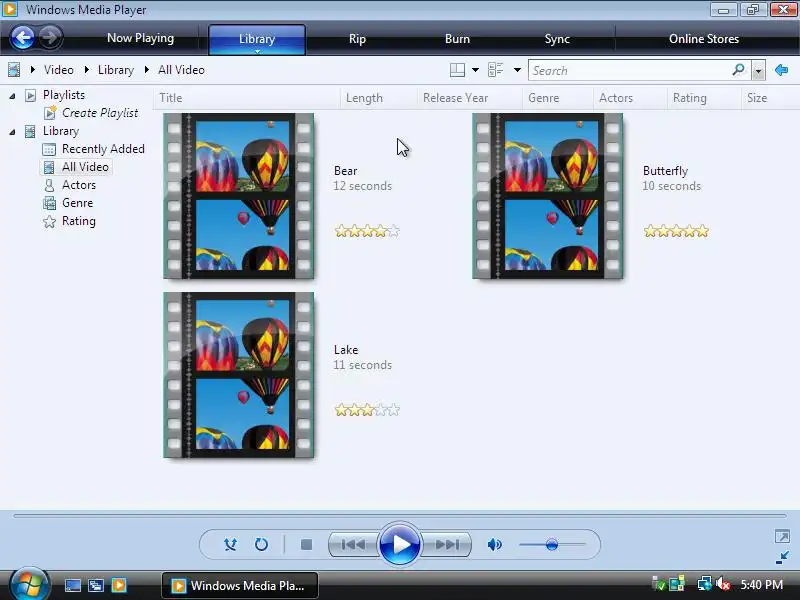The height and width of the screenshot is (600, 800).
Task: Select the Lake video thumbnail
Action: (239, 375)
